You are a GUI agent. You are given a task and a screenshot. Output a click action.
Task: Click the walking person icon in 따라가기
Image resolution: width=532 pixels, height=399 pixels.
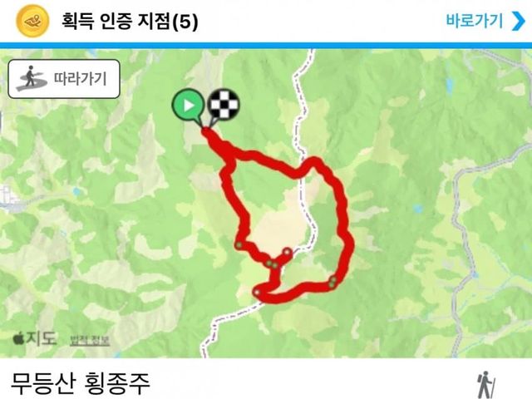32,79
